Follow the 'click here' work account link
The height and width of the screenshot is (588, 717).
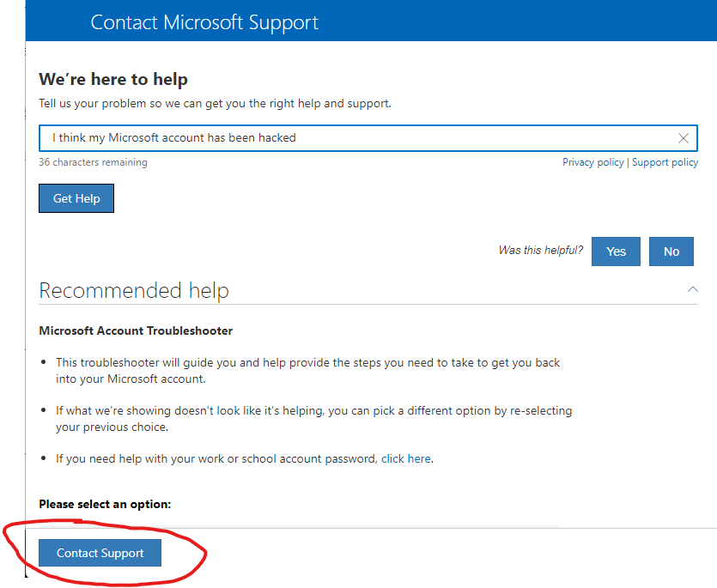pos(406,458)
